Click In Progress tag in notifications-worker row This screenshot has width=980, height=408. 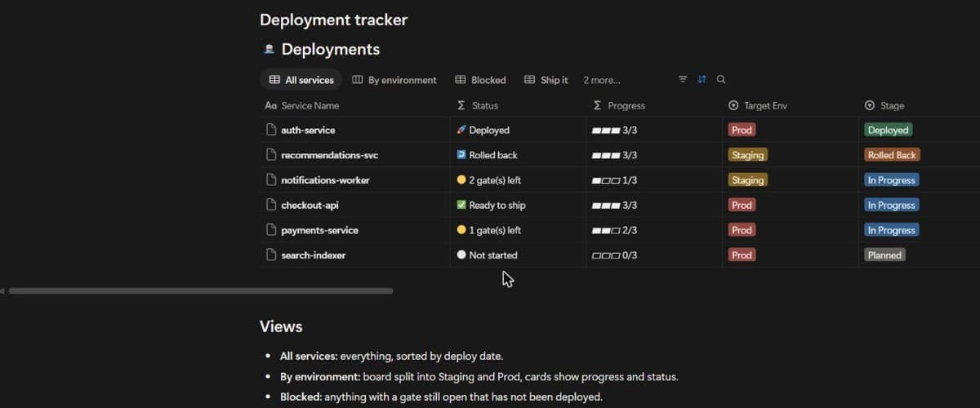pos(892,180)
